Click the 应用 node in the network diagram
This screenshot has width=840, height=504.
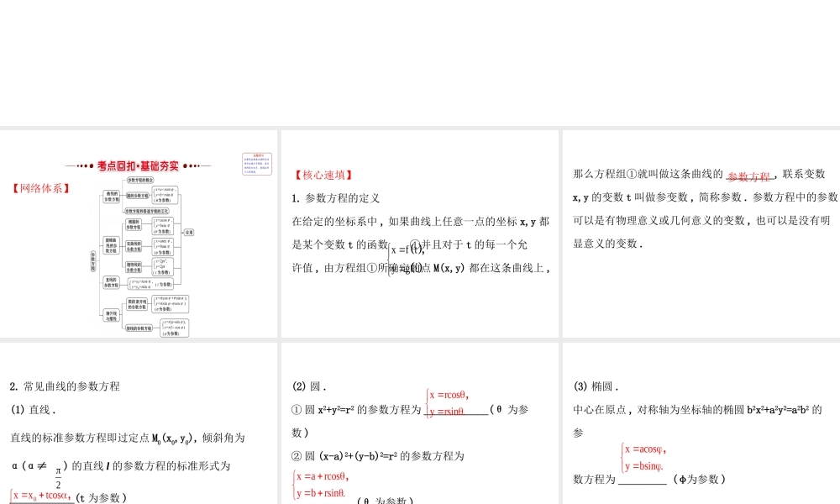click(187, 232)
